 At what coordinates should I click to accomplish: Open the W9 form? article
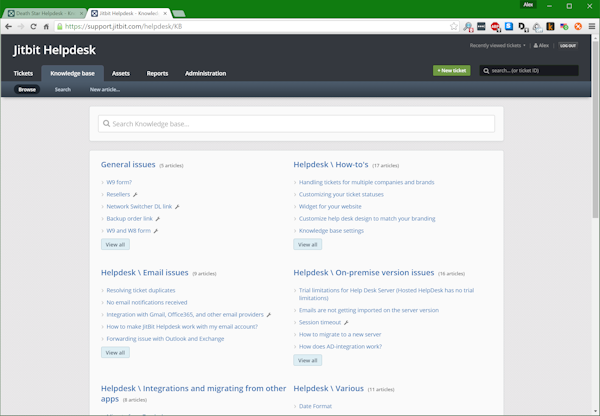click(x=119, y=182)
